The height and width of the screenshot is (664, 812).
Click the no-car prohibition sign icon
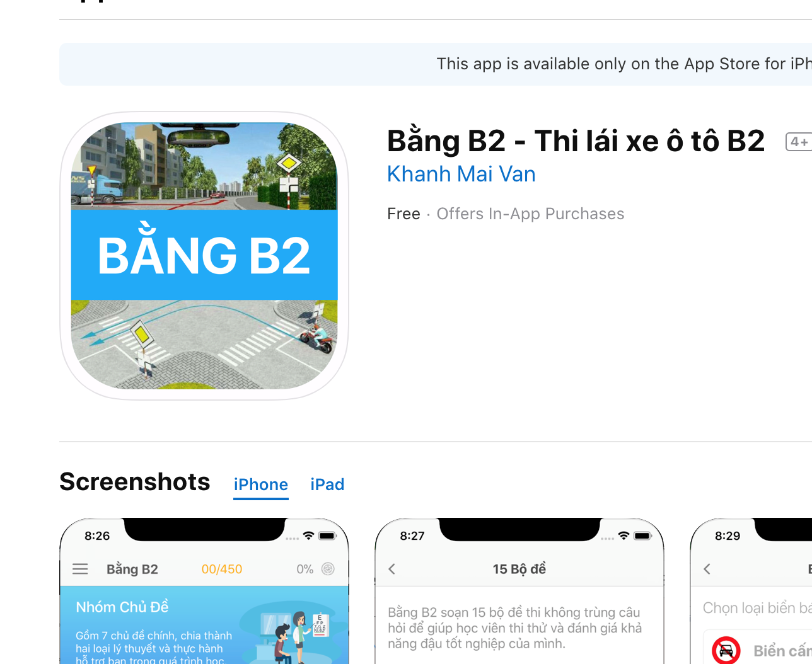pos(726,650)
